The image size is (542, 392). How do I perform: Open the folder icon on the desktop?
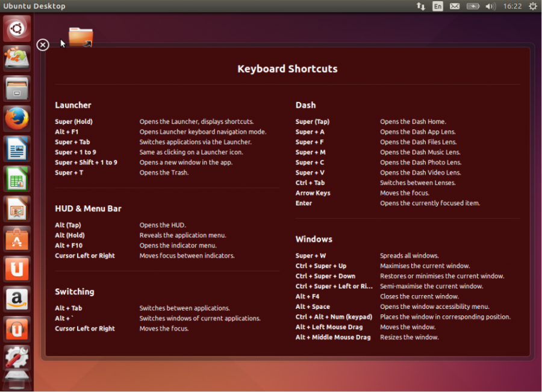point(80,36)
